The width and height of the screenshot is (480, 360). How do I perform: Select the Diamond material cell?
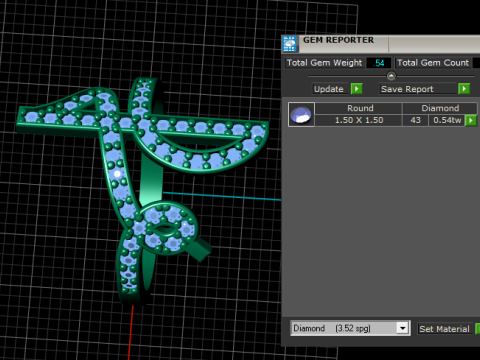click(x=440, y=108)
